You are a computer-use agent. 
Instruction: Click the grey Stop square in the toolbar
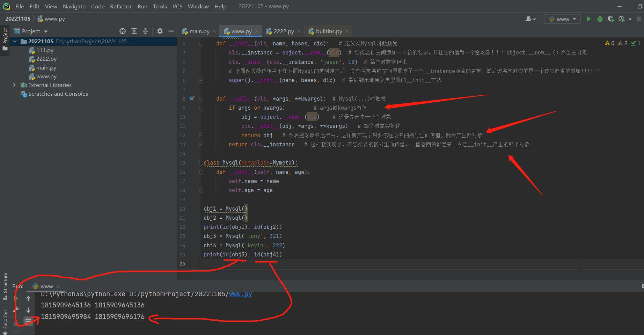[639, 19]
